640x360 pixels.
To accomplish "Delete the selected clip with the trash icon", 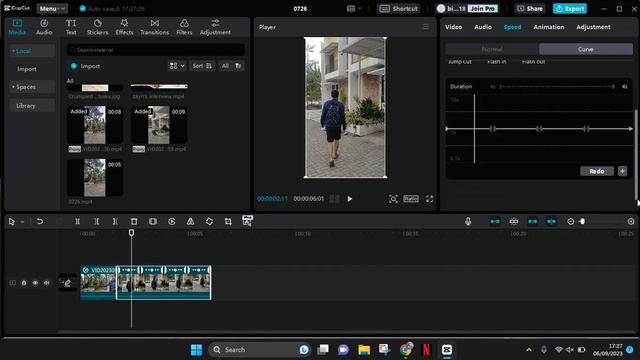I will tap(134, 221).
